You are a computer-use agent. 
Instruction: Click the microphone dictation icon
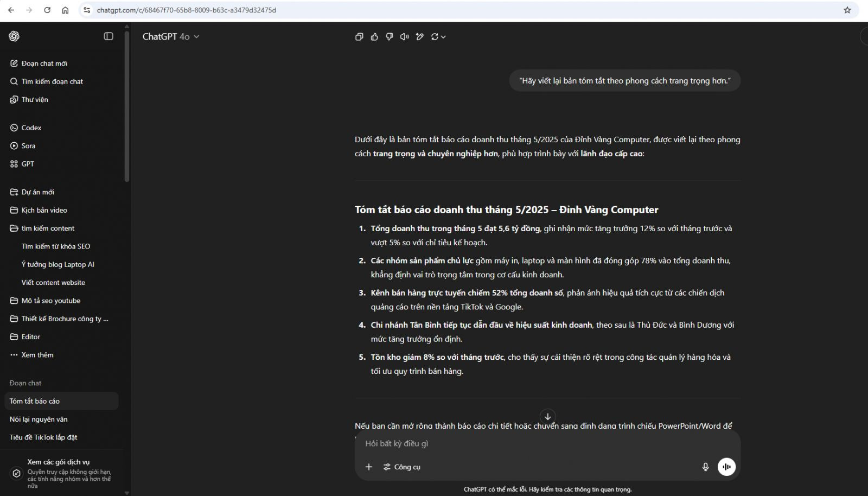(x=705, y=467)
